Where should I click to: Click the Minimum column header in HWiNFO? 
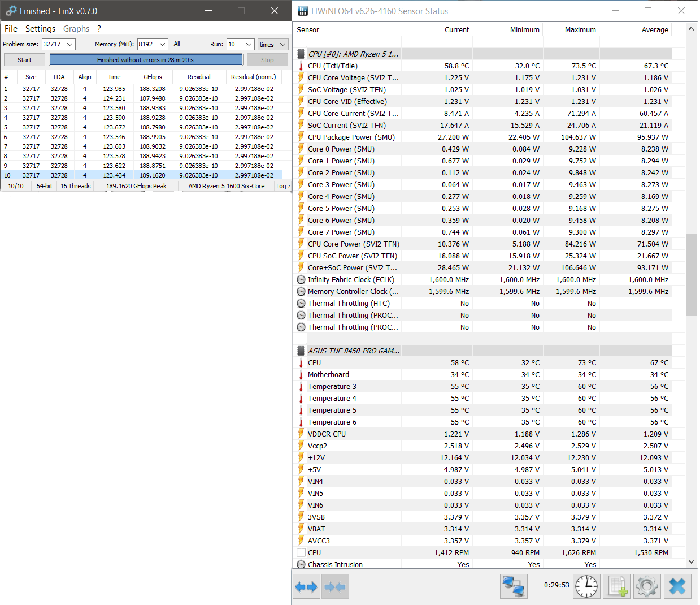[524, 30]
